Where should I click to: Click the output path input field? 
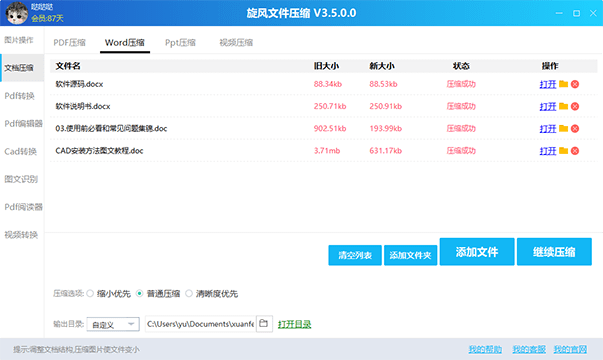pyautogui.click(x=200, y=324)
